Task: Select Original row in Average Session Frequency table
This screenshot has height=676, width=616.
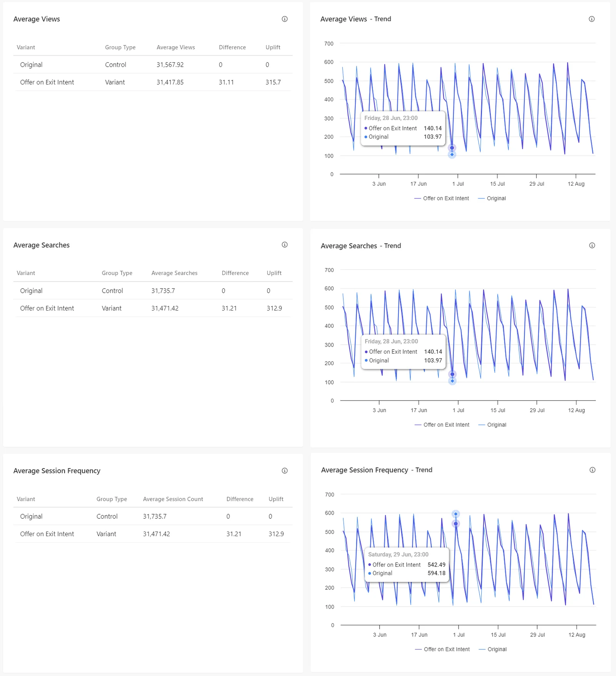Action: (153, 517)
